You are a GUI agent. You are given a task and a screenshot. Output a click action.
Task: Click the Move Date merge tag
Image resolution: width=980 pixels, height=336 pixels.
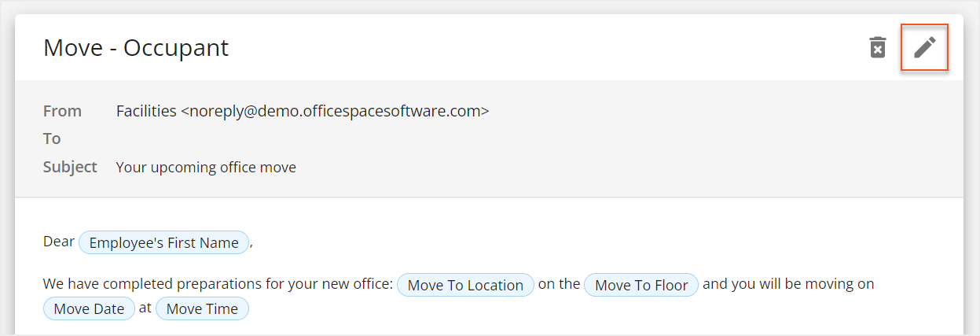point(89,308)
